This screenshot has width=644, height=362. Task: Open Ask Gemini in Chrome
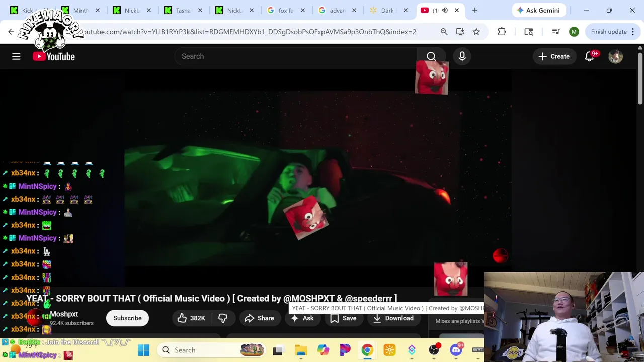click(538, 10)
